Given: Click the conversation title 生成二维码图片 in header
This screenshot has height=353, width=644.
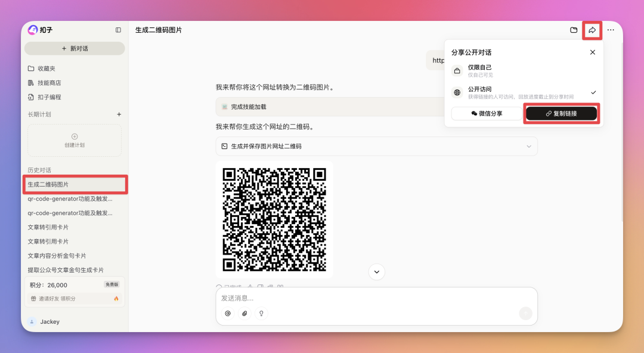Looking at the screenshot, I should [159, 30].
